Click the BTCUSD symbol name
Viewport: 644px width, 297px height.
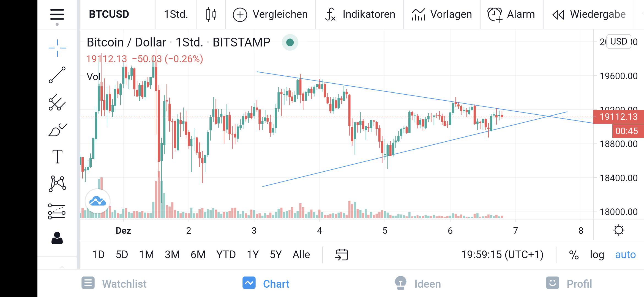(108, 14)
